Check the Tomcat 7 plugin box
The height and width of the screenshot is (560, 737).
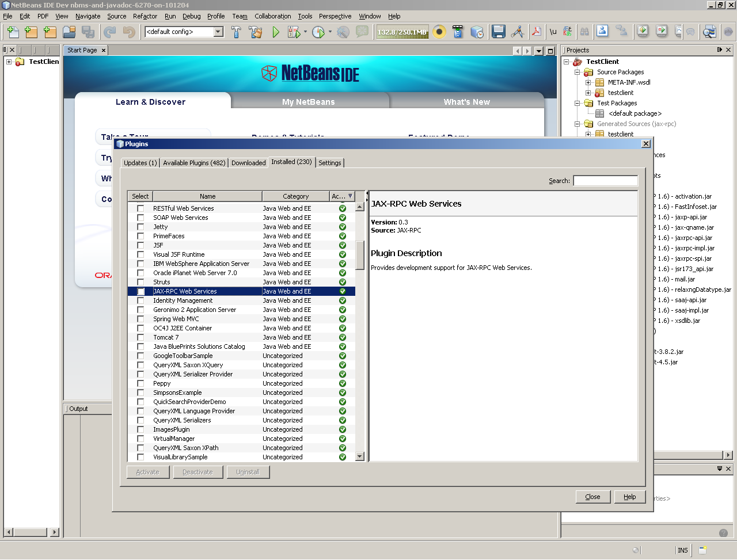click(140, 337)
